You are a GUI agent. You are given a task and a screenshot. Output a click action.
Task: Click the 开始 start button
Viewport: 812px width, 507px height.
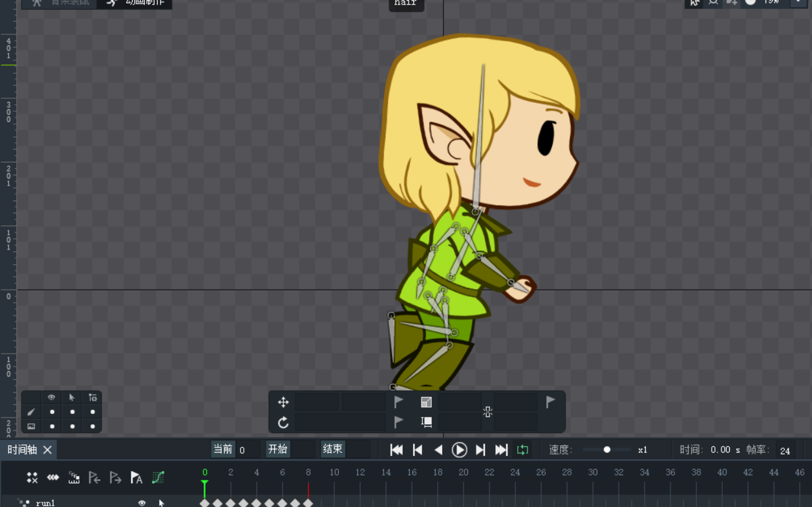pyautogui.click(x=278, y=449)
